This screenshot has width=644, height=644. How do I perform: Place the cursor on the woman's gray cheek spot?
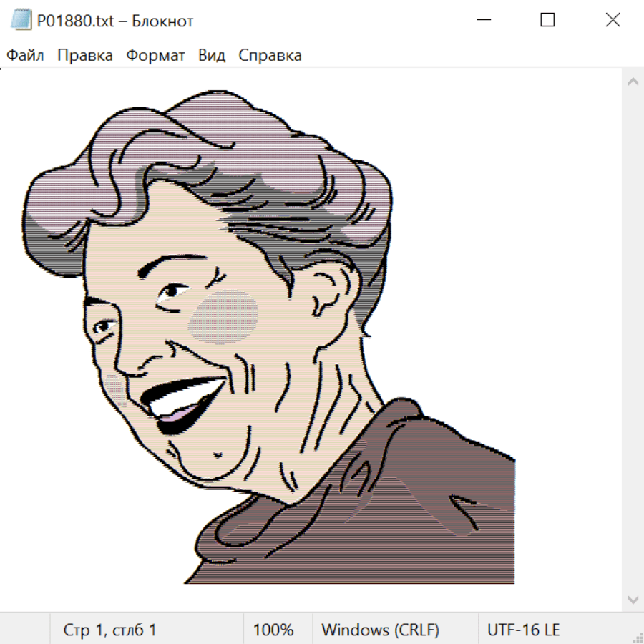tap(223, 316)
